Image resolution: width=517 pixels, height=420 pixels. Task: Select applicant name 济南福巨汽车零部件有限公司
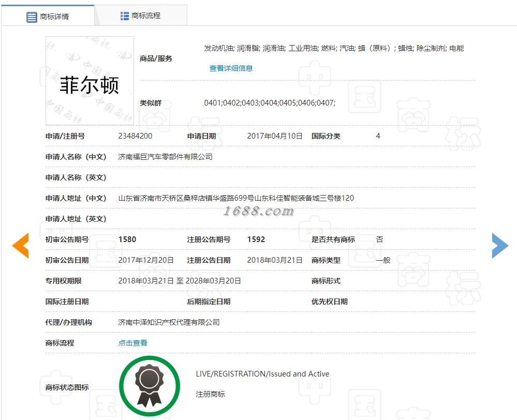point(165,157)
